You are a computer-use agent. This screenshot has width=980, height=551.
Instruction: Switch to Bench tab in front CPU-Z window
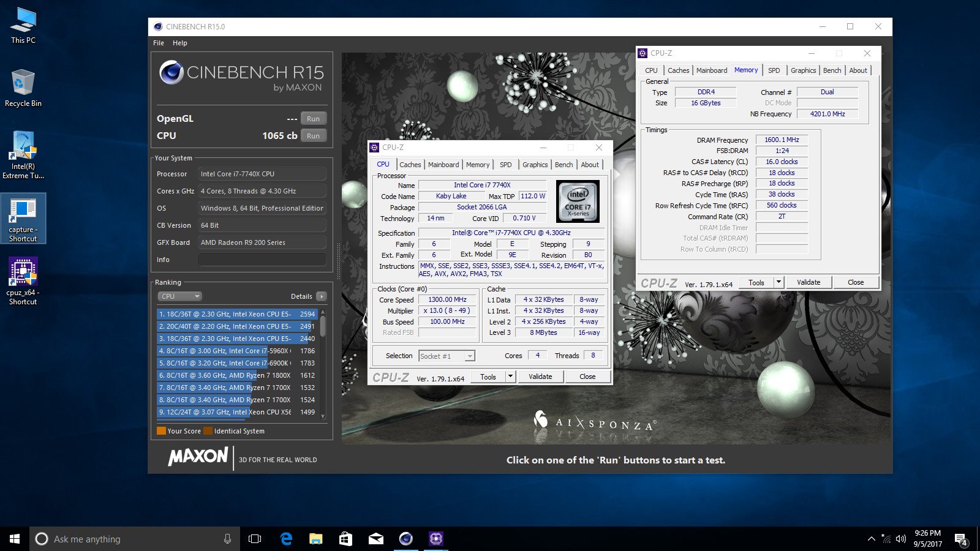(564, 165)
